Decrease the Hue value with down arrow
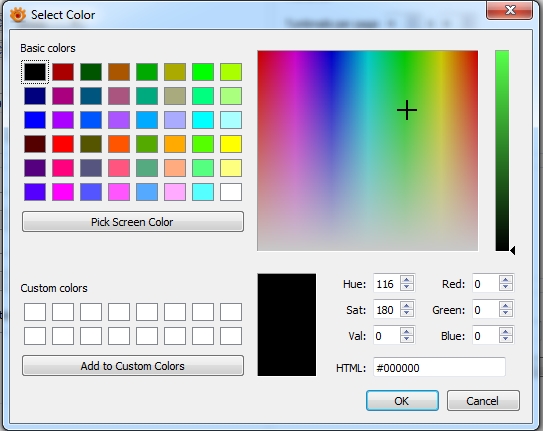543x431 pixels. click(407, 287)
